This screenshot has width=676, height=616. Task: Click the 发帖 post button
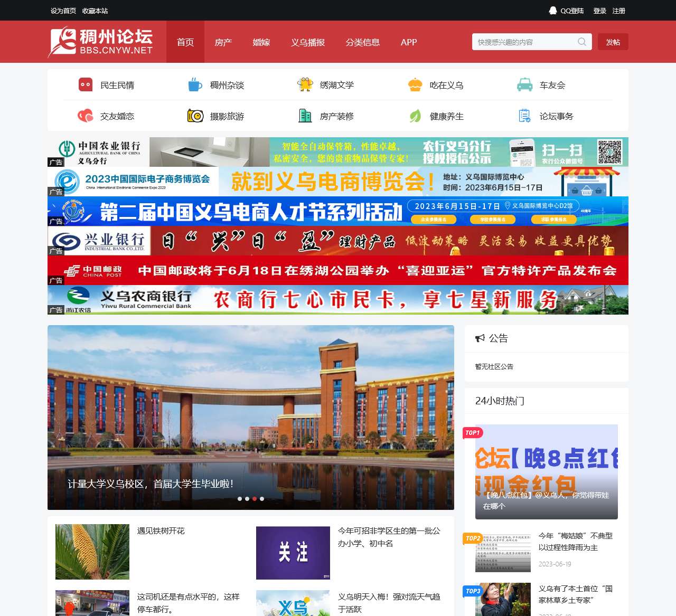[613, 42]
